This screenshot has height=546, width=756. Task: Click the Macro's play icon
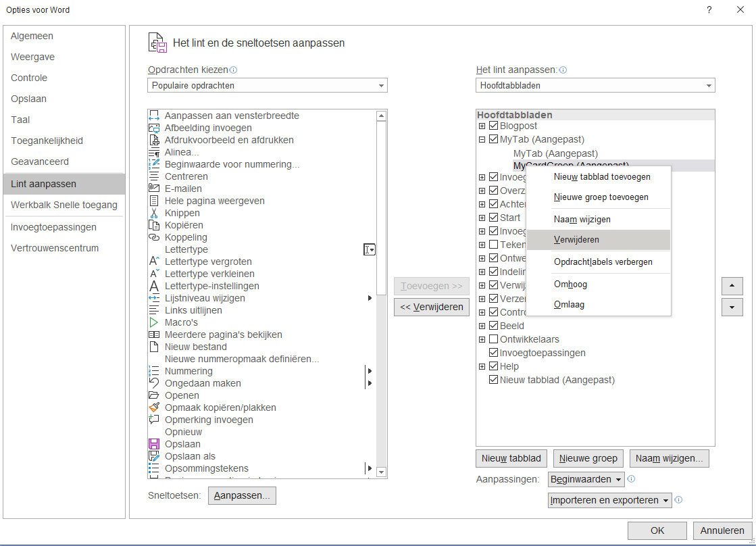tap(154, 322)
